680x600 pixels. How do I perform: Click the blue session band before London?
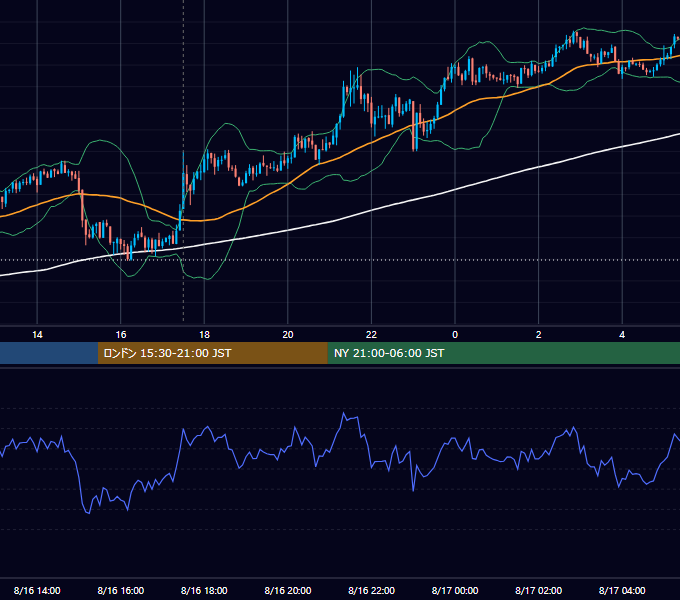coord(49,353)
